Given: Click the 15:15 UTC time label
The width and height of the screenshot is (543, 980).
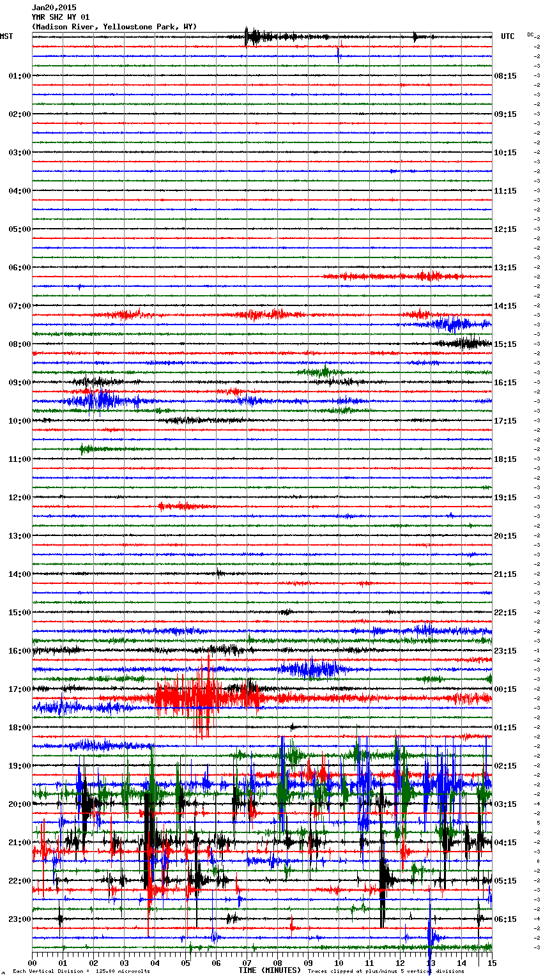Looking at the screenshot, I should (x=505, y=344).
